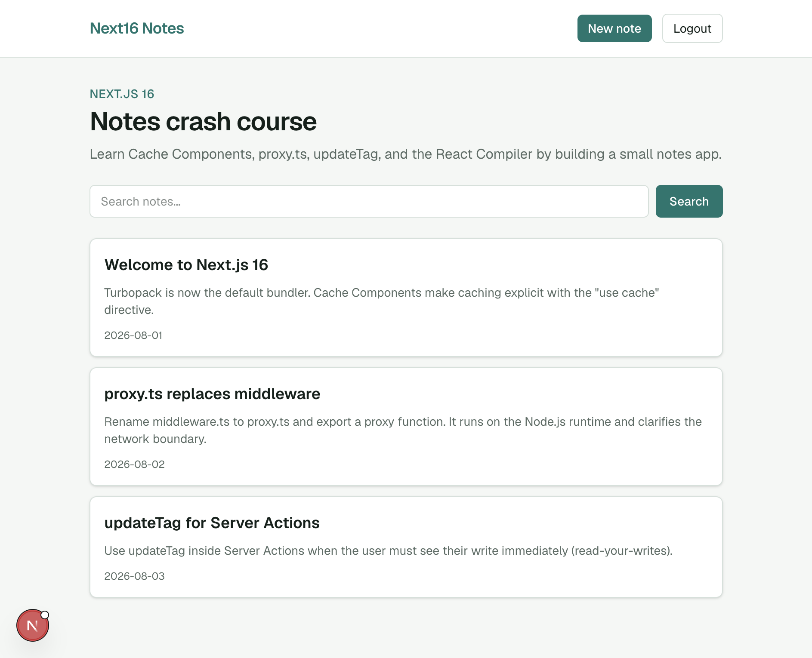Screen dimensions: 812x658
Task: Go to the Next16 Notes home link
Action: [137, 28]
